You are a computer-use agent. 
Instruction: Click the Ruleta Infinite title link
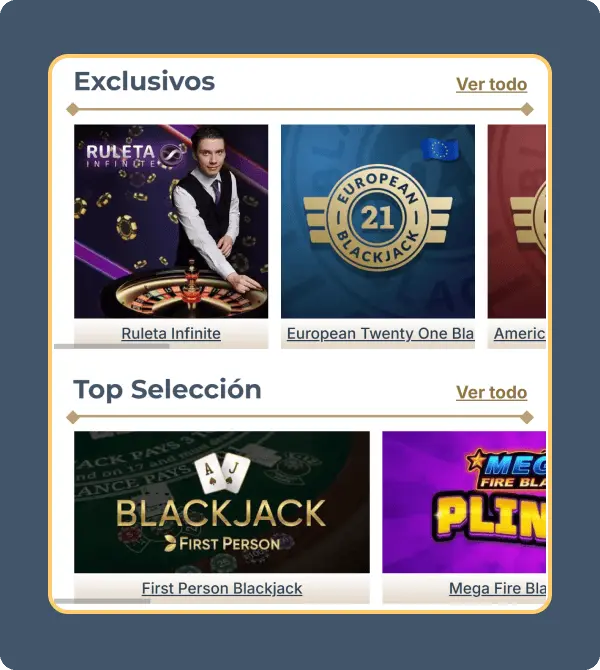[171, 333]
